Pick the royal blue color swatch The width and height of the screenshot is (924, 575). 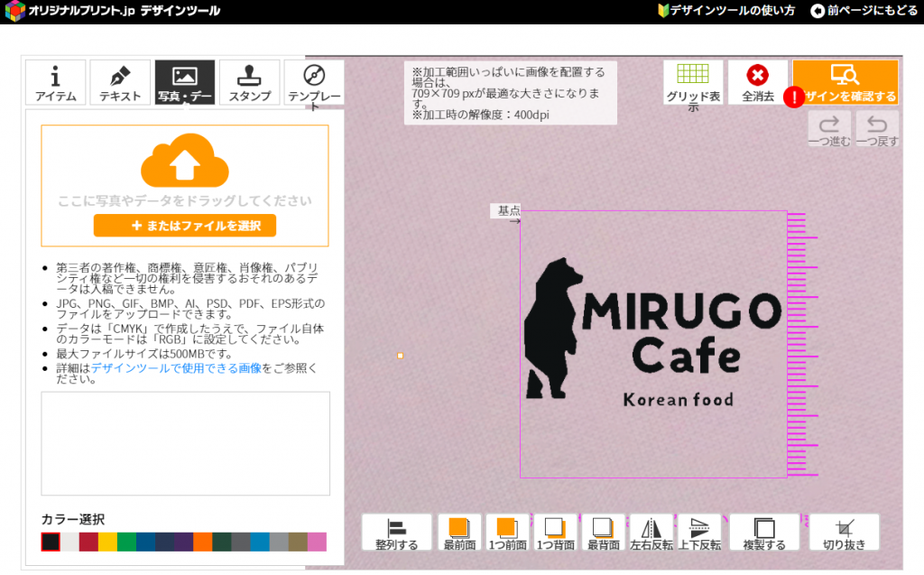point(145,542)
